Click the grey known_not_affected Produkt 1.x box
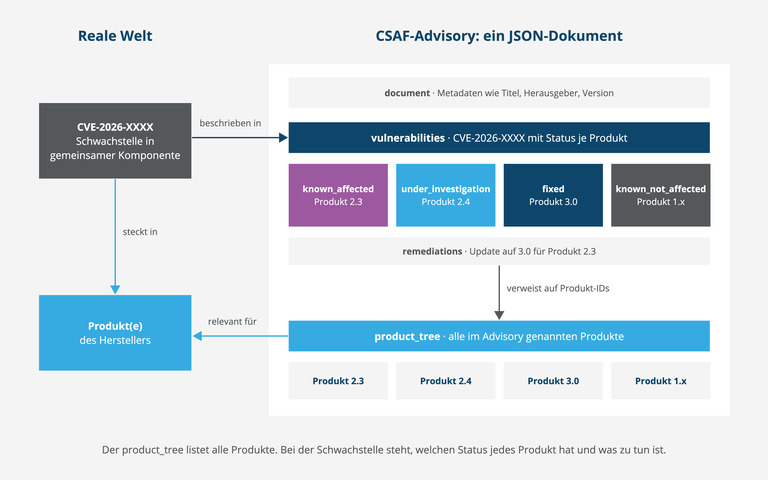768x480 pixels. [661, 195]
